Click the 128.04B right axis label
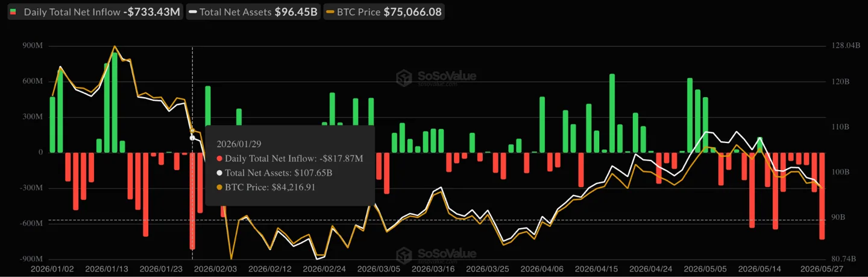The image size is (868, 277). (844, 46)
